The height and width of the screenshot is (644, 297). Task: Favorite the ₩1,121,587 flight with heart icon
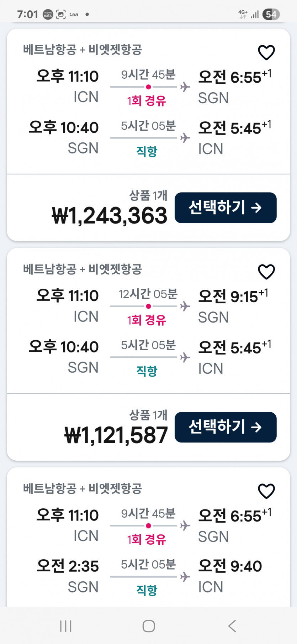click(266, 272)
